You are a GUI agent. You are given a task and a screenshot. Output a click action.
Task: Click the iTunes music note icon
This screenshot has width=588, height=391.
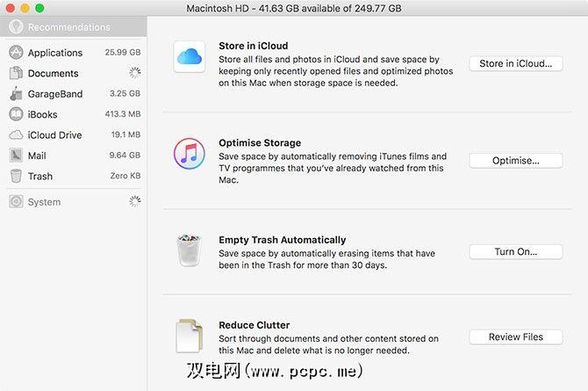190,154
